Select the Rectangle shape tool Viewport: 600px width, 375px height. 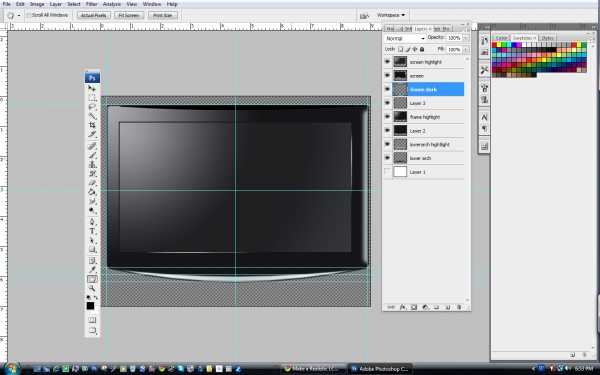pyautogui.click(x=92, y=249)
